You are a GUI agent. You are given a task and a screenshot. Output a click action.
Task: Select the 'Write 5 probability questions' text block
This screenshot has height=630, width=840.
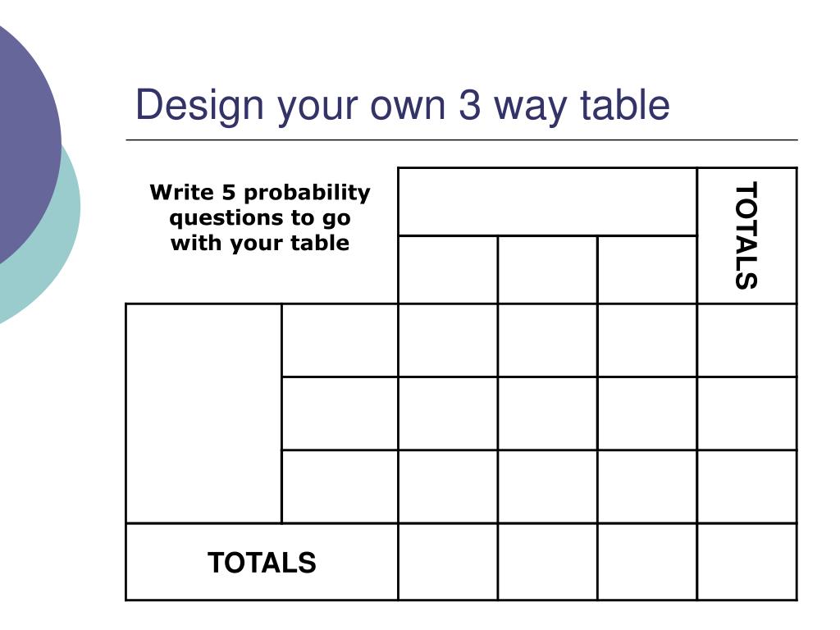click(x=260, y=217)
